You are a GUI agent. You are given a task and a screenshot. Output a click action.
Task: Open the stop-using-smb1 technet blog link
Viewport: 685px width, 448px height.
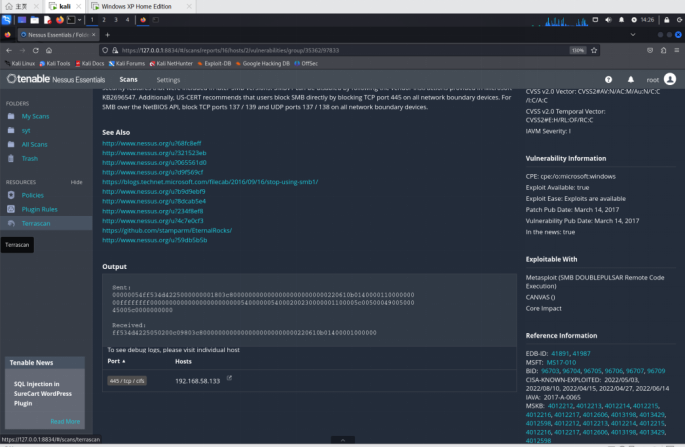[x=210, y=182]
